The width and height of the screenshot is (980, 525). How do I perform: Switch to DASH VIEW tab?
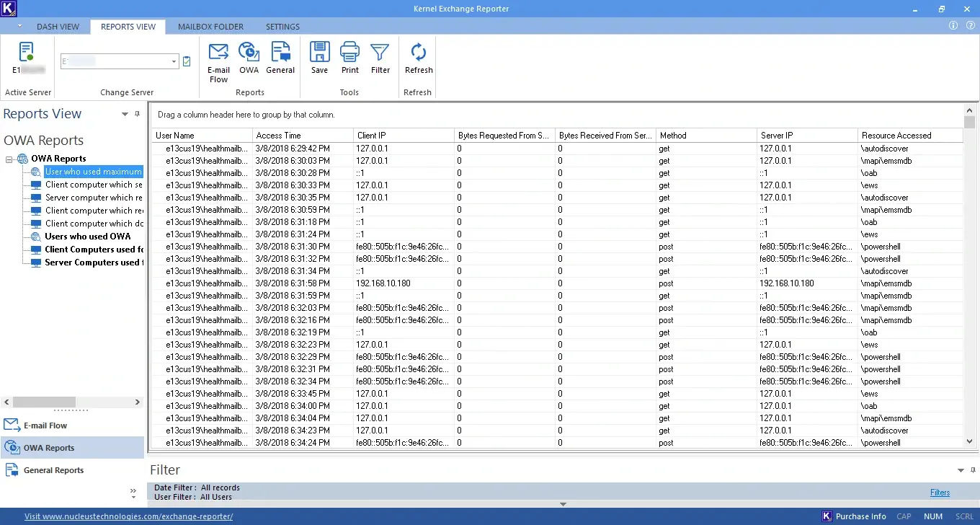[58, 27]
